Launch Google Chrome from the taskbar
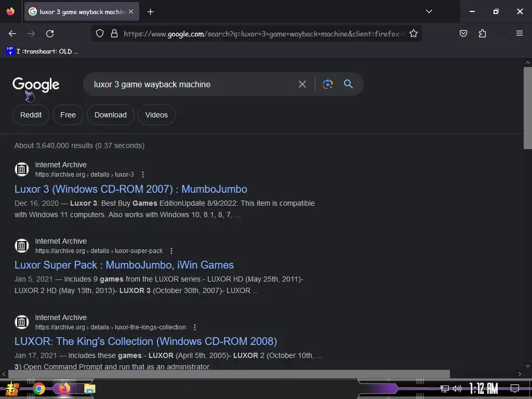The height and width of the screenshot is (399, 532). [39, 389]
